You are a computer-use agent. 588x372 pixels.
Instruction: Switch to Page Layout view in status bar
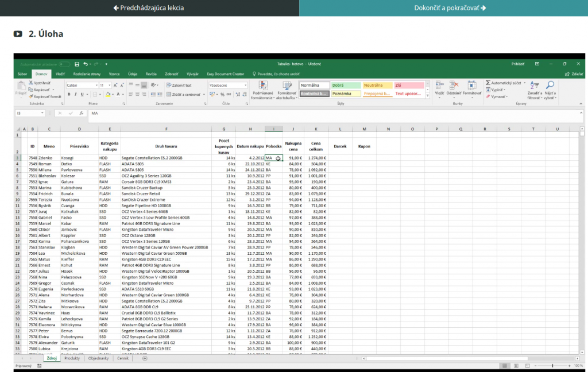pyautogui.click(x=516, y=366)
